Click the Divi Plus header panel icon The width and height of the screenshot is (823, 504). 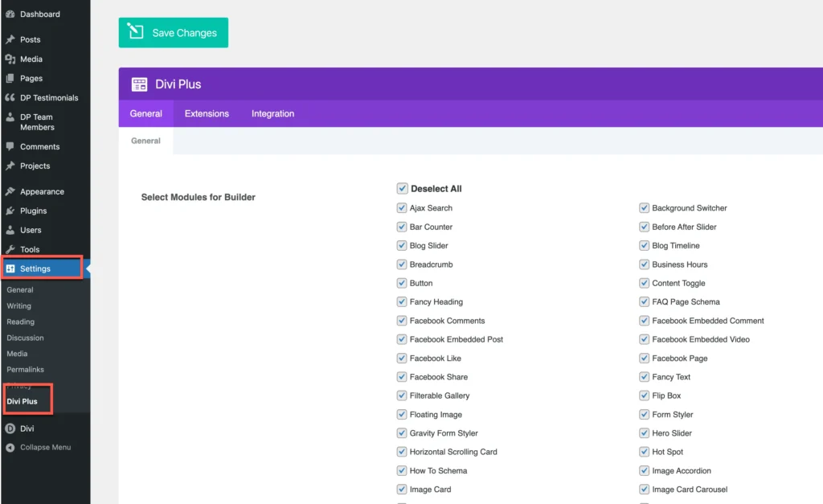point(139,84)
